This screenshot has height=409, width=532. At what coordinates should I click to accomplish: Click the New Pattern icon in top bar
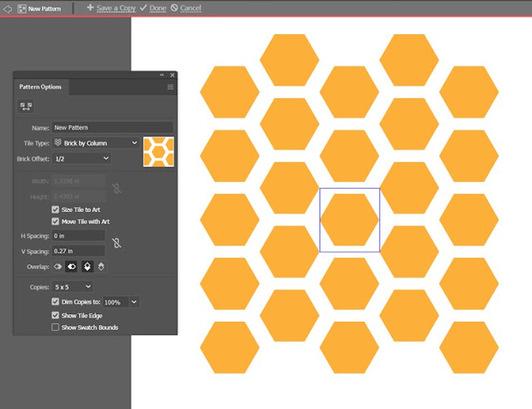click(x=22, y=8)
